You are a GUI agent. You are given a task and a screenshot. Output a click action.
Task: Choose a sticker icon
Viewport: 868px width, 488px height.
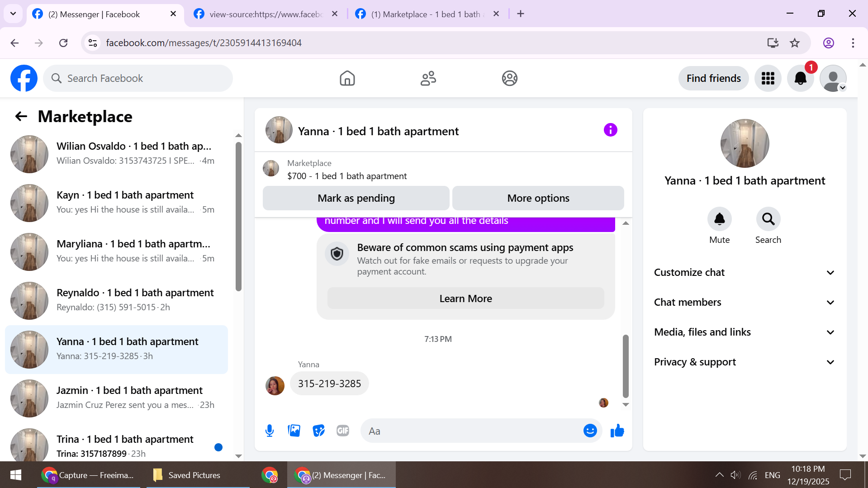[318, 431]
